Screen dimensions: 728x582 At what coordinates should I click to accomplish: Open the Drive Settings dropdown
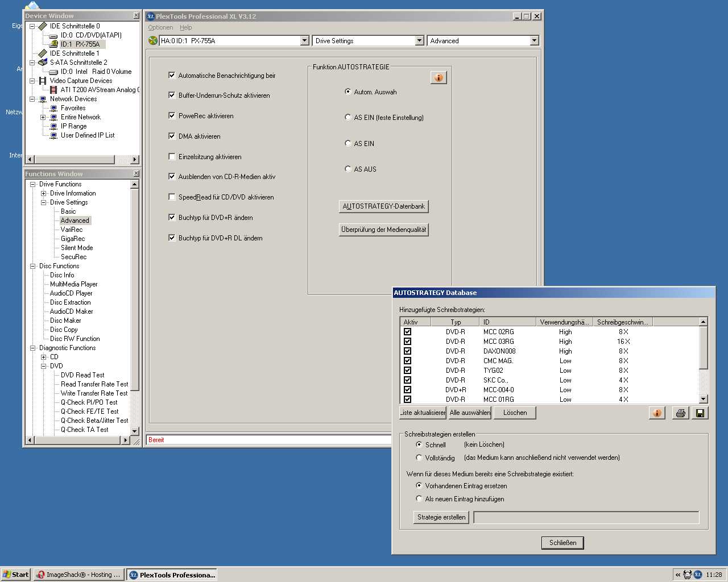click(x=419, y=41)
